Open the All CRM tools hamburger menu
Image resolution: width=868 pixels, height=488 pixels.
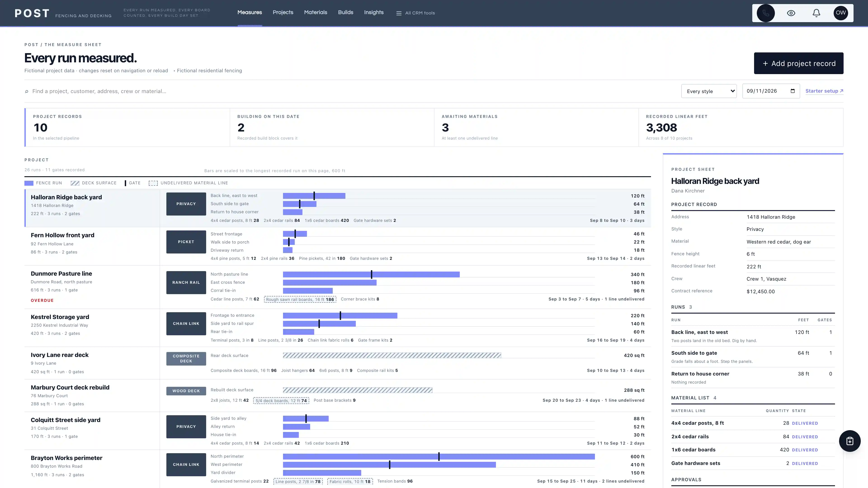(415, 13)
